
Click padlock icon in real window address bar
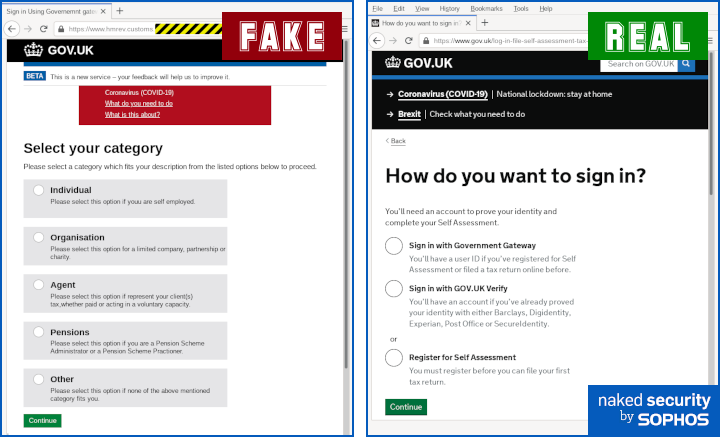[x=426, y=40]
